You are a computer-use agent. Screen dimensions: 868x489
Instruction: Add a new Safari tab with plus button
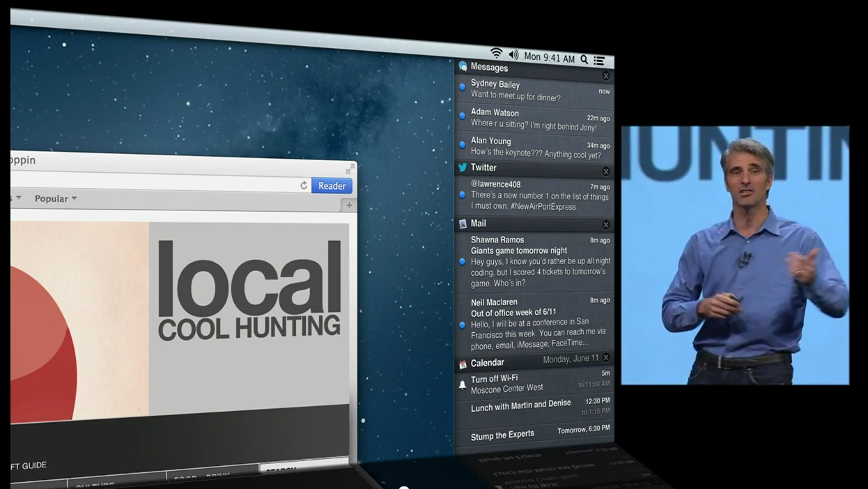point(349,205)
